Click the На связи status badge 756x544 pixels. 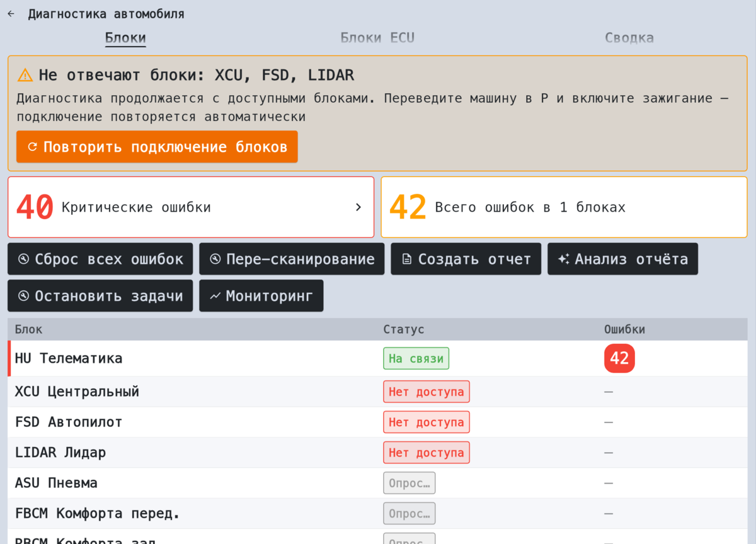(416, 358)
